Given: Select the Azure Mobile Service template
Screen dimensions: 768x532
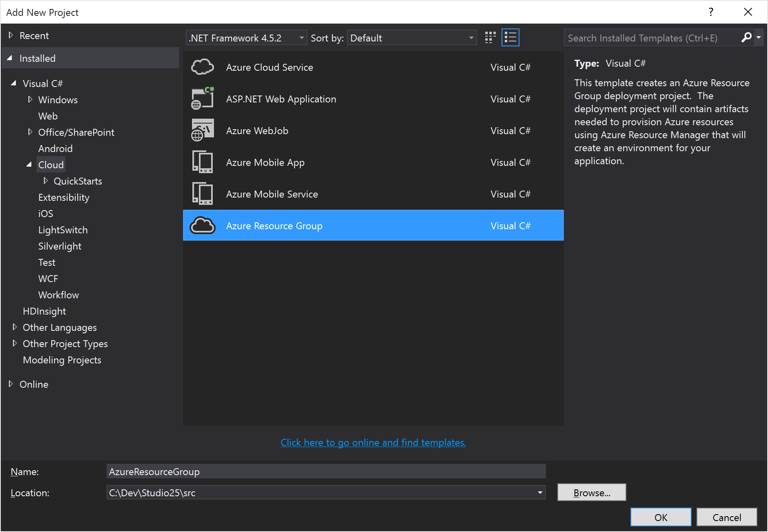Looking at the screenshot, I should [x=373, y=194].
